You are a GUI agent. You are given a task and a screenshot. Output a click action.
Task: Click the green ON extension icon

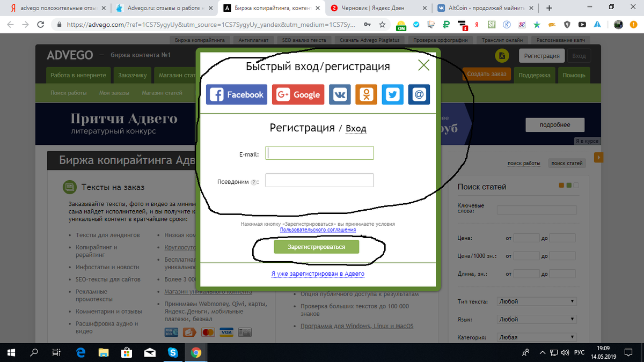401,25
